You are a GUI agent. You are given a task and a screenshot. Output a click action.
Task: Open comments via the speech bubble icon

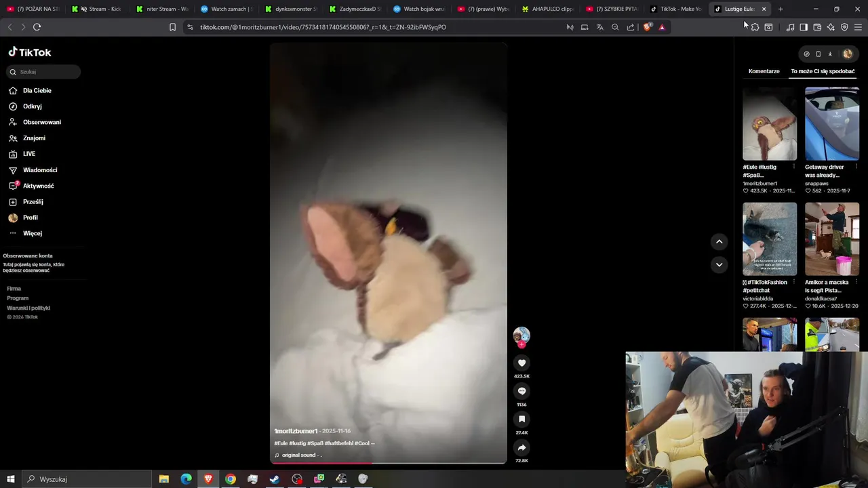coord(521,391)
